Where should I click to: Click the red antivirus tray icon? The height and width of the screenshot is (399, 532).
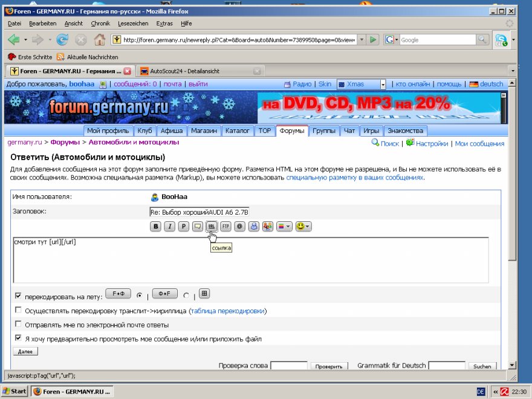(x=505, y=392)
